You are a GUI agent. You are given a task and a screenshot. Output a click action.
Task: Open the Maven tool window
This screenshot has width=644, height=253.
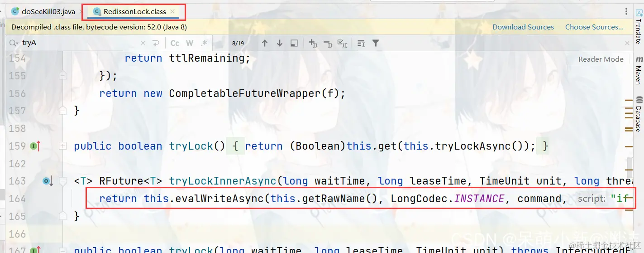[x=639, y=70]
